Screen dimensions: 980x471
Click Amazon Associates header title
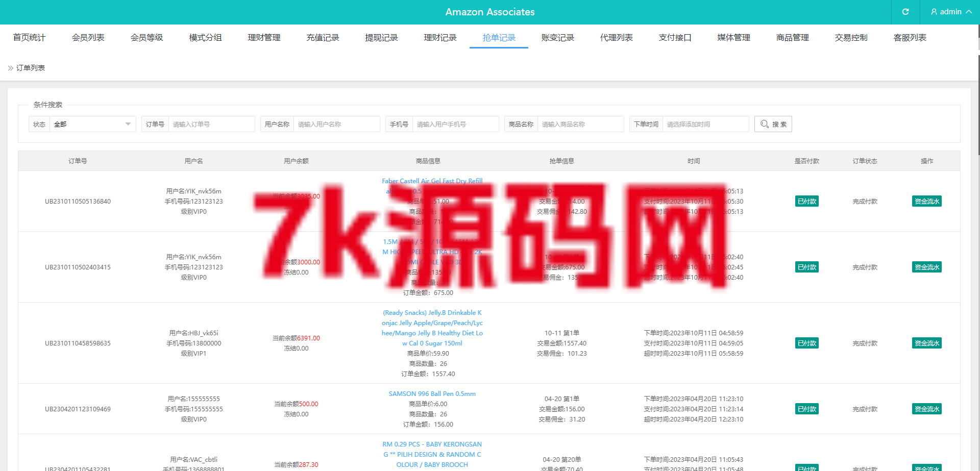point(490,12)
